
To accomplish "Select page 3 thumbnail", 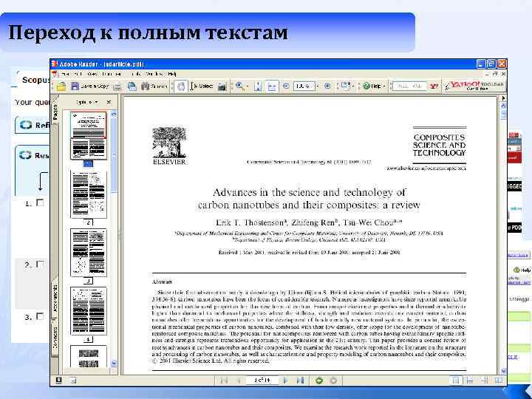I will point(88,253).
